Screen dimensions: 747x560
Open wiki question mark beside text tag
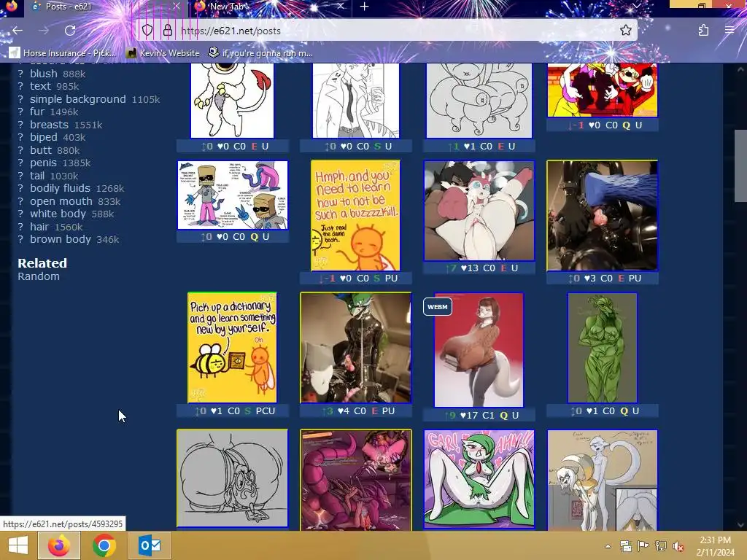[20, 86]
